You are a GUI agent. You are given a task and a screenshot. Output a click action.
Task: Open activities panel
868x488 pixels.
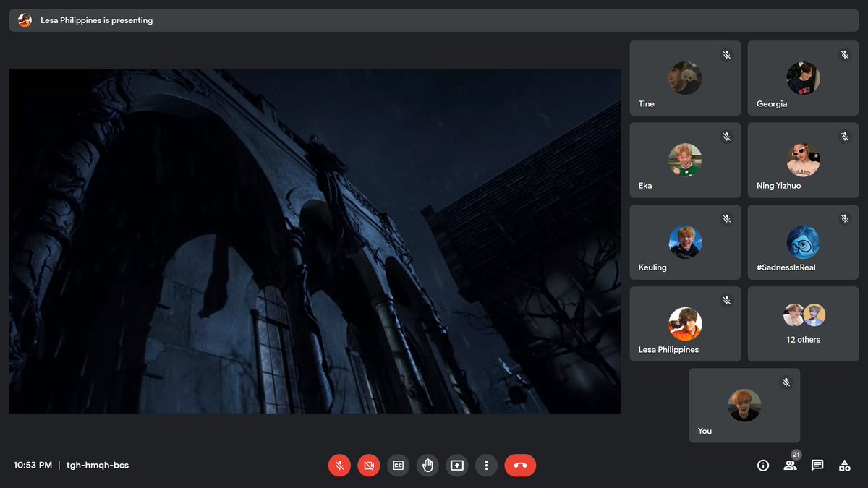[844, 466]
